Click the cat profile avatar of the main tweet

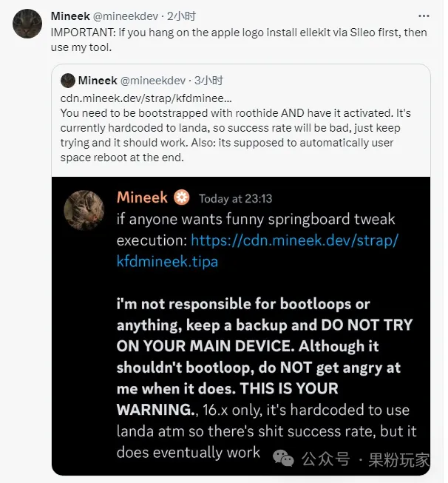(28, 25)
